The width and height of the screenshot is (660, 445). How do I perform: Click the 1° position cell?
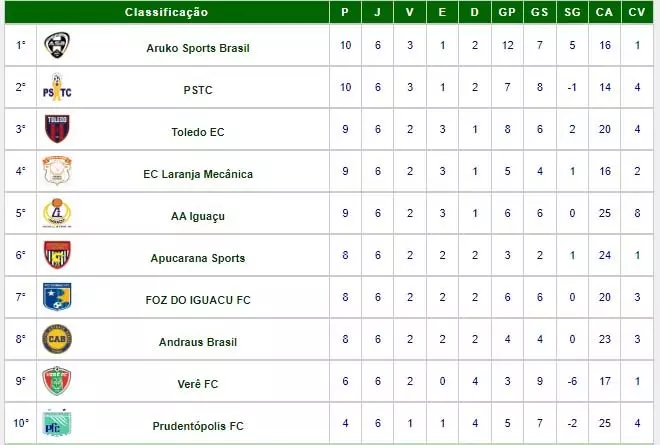pos(18,46)
